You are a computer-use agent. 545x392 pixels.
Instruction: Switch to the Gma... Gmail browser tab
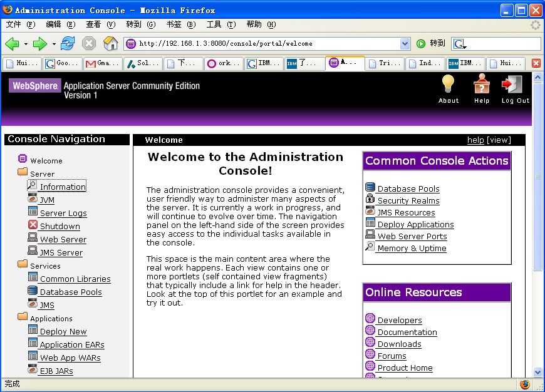click(103, 63)
